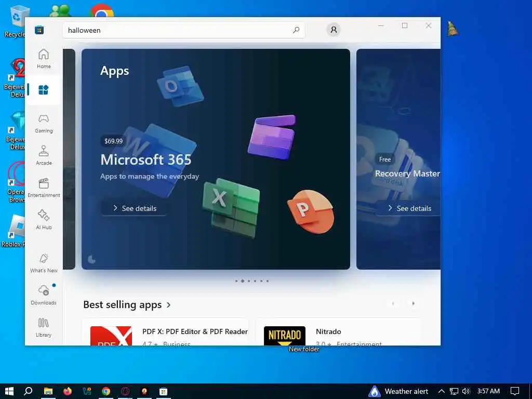Select the Opera Browser desktop shortcut

pyautogui.click(x=15, y=182)
